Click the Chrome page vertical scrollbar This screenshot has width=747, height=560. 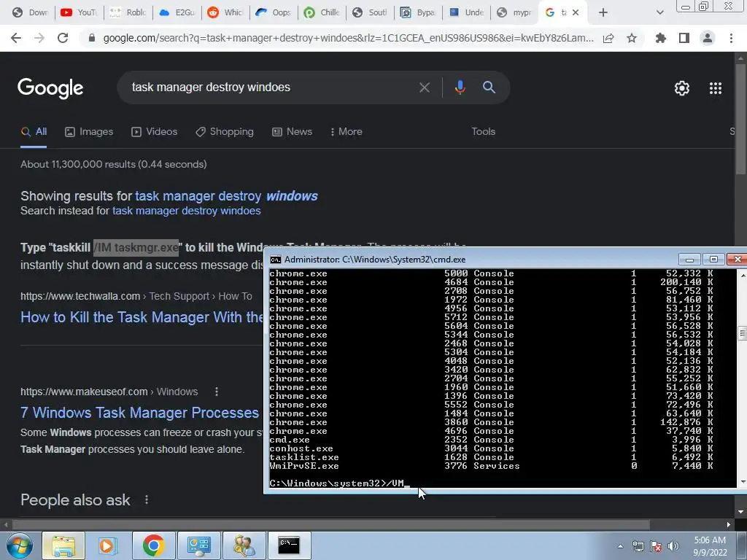coord(740,119)
